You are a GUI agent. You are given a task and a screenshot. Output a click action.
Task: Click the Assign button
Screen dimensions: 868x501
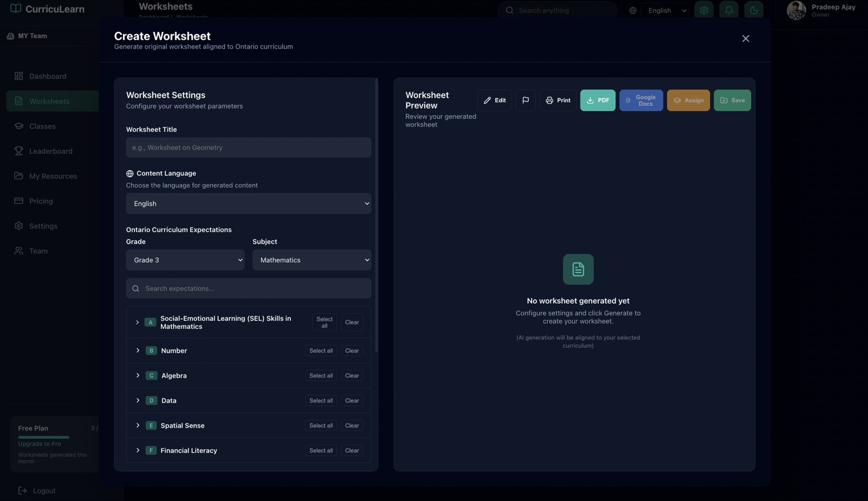pyautogui.click(x=688, y=100)
